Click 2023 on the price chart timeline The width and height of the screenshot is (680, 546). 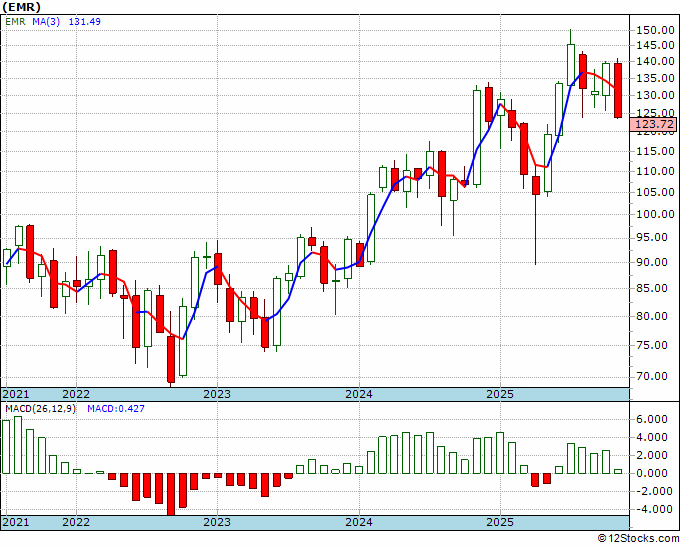(217, 394)
